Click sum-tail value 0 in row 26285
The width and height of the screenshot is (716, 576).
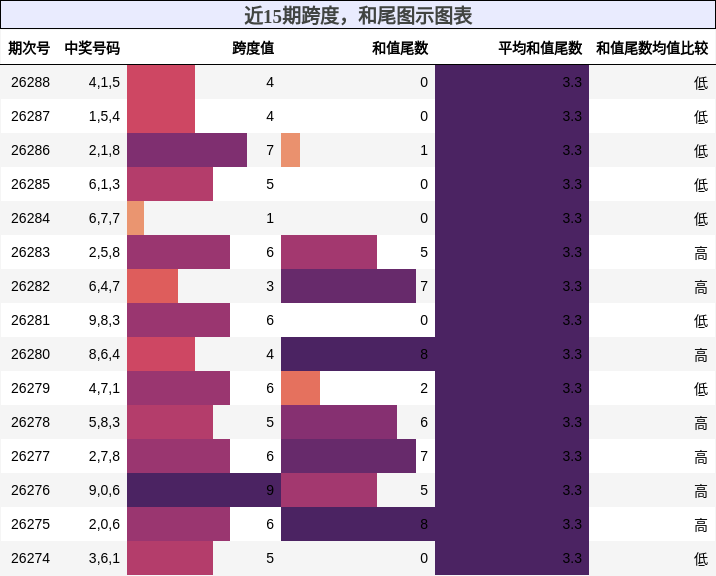tap(424, 184)
